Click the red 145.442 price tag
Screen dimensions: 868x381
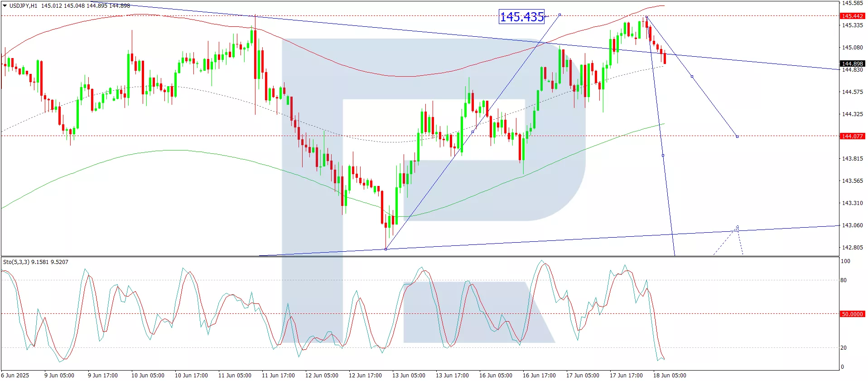pyautogui.click(x=852, y=16)
